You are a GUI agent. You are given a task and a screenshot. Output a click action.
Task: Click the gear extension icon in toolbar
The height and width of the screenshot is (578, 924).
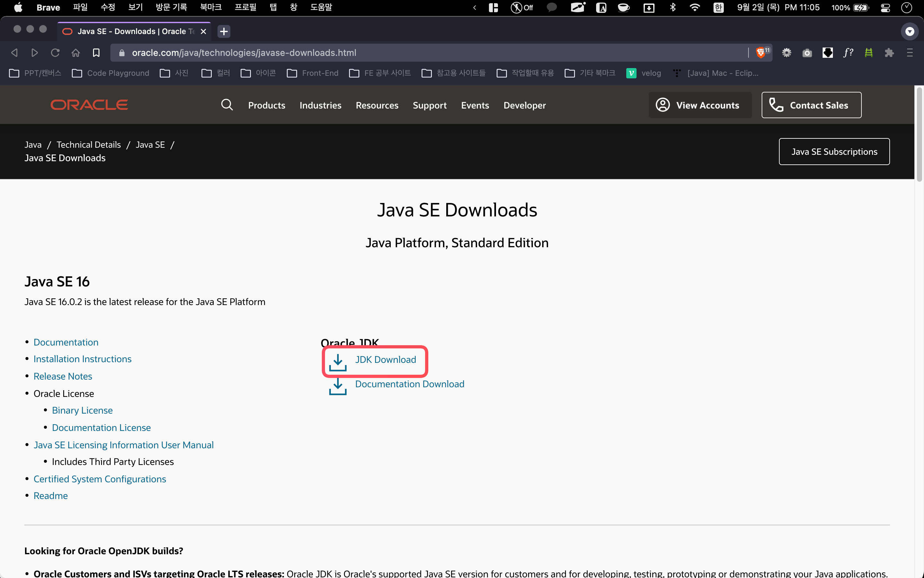(787, 53)
